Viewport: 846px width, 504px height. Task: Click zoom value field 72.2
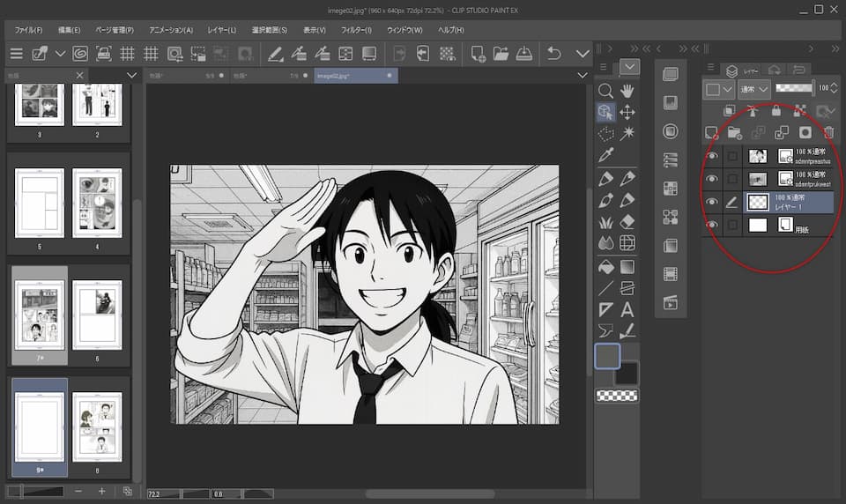click(x=164, y=493)
